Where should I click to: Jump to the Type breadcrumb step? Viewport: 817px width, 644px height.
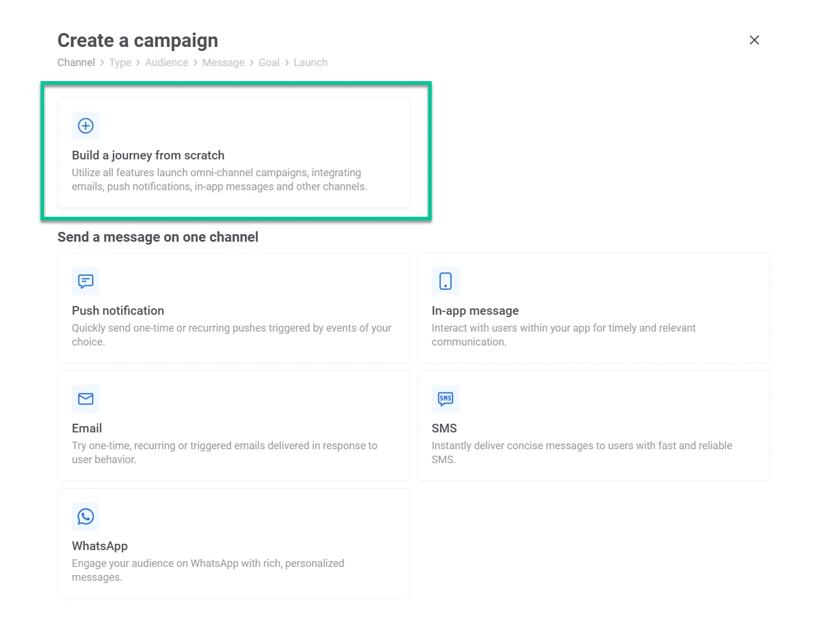pos(120,63)
